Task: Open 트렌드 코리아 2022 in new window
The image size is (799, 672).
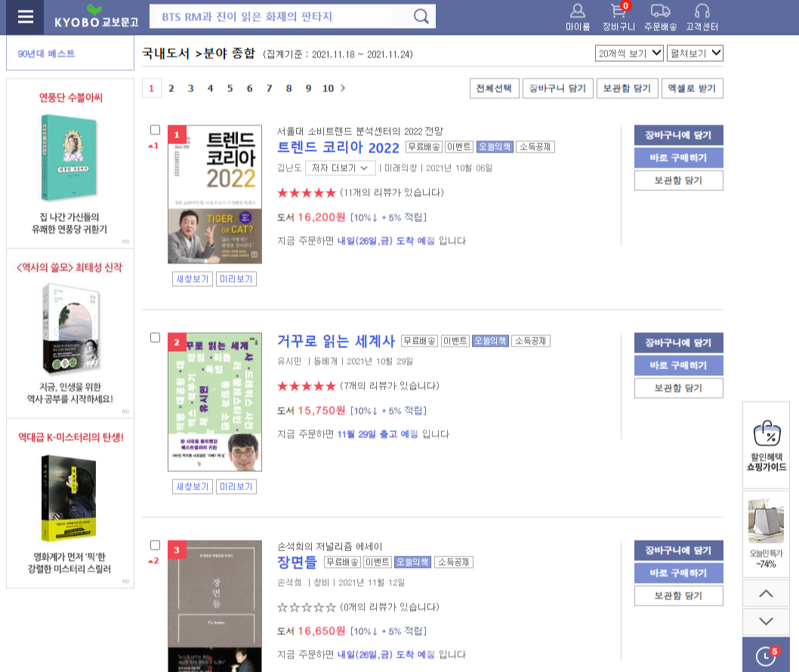Action: pos(192,279)
